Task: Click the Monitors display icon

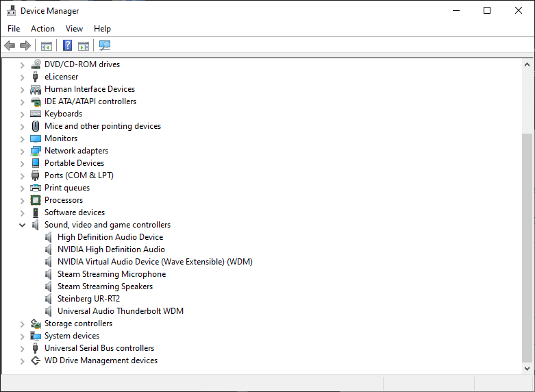Action: click(36, 138)
